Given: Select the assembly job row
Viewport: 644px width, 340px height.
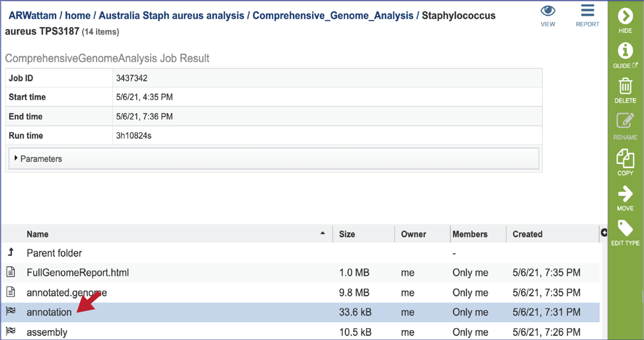Looking at the screenshot, I should coord(300,331).
